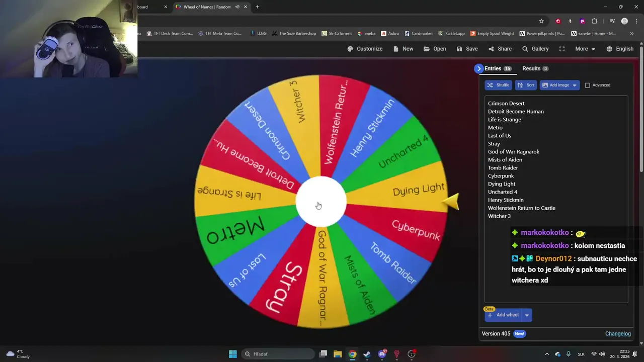Click the God of War Ragnarok entry
Image resolution: width=644 pixels, height=362 pixels.
click(514, 152)
